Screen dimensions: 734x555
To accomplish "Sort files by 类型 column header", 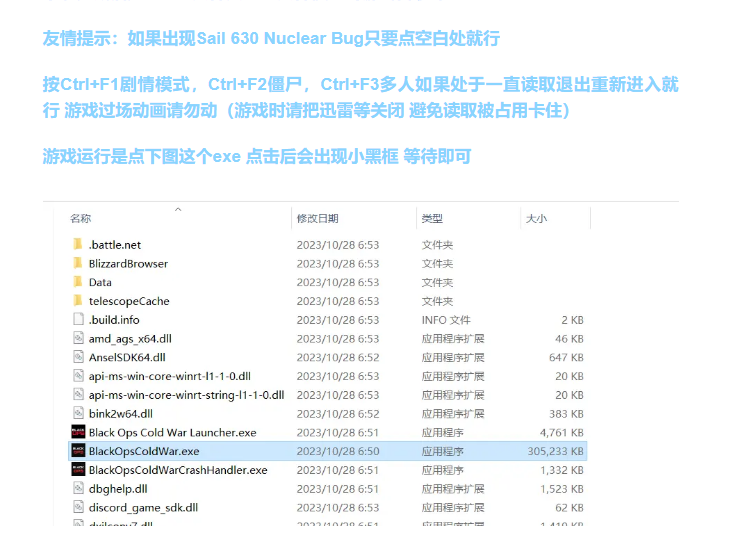I will point(432,219).
